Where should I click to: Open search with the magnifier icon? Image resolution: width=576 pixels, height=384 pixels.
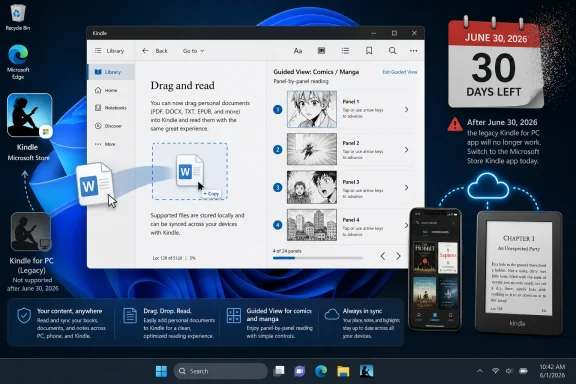click(392, 51)
